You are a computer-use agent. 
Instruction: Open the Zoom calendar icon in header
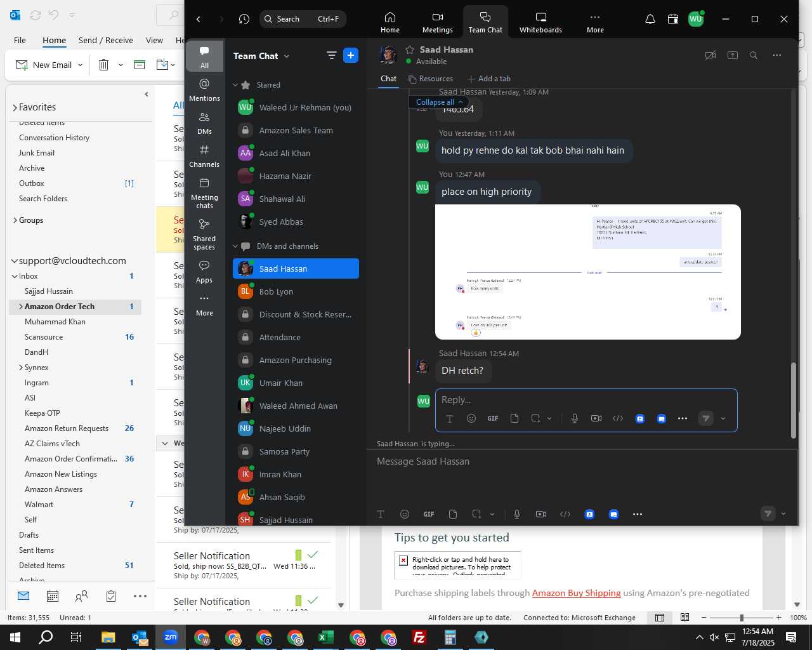point(673,19)
